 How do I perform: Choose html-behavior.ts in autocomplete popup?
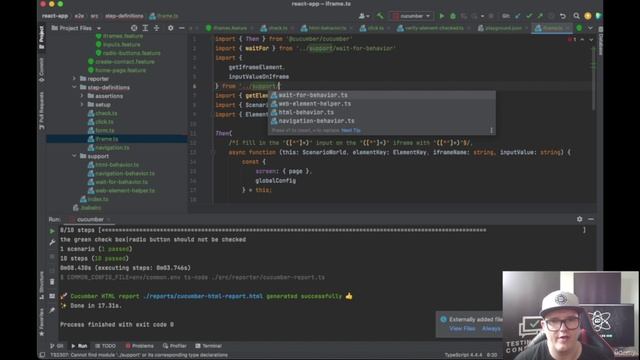point(382,112)
